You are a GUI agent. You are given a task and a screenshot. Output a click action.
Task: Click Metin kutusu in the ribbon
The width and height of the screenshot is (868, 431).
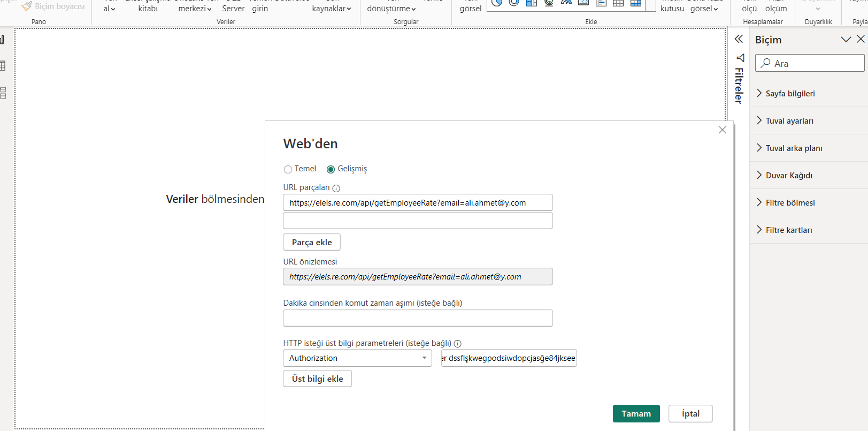[x=672, y=6]
